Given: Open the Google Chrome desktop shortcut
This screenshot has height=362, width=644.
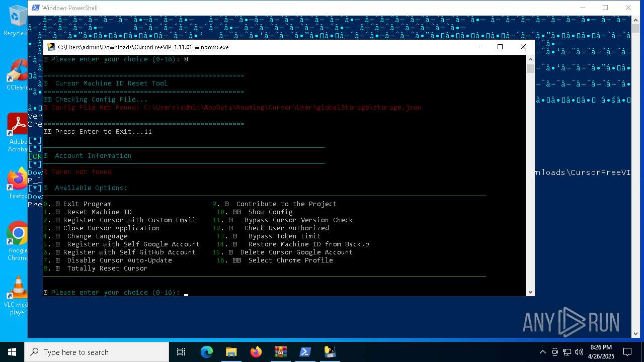Looking at the screenshot, I should pos(16,240).
